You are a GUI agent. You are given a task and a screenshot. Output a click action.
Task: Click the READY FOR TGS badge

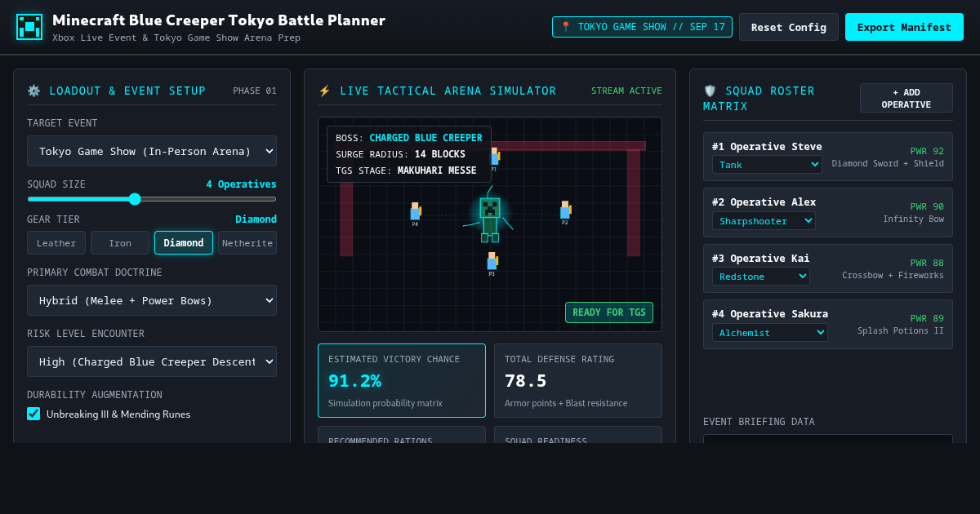pos(609,312)
